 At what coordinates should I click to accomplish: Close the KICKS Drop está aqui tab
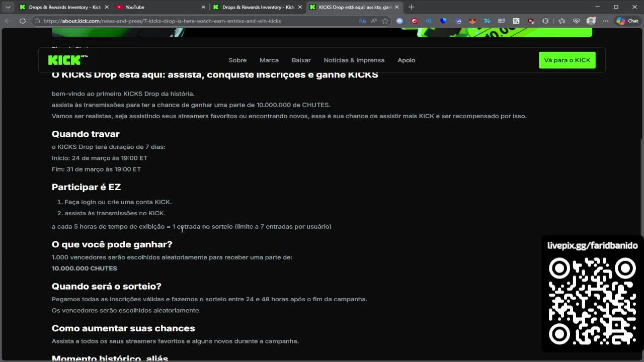(396, 7)
